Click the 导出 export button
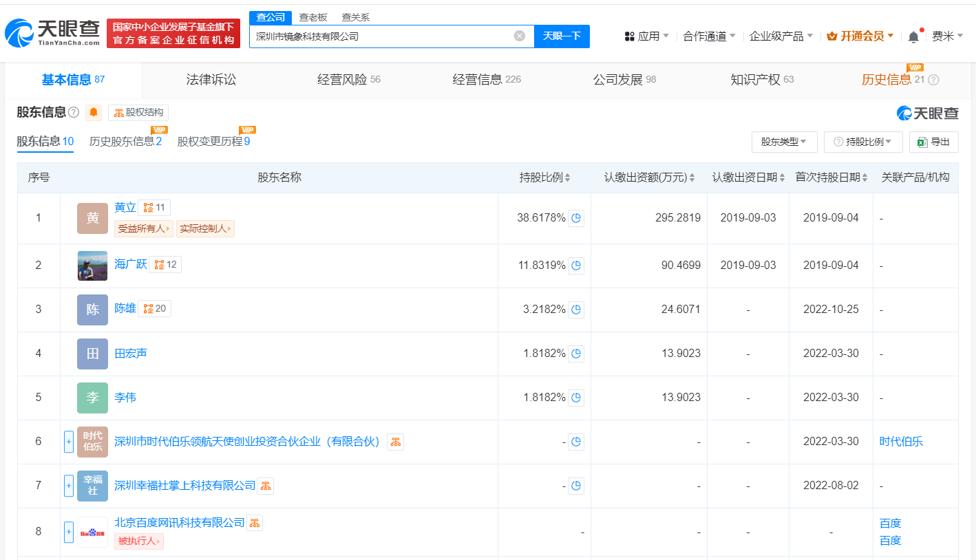The image size is (976, 560). click(x=933, y=142)
